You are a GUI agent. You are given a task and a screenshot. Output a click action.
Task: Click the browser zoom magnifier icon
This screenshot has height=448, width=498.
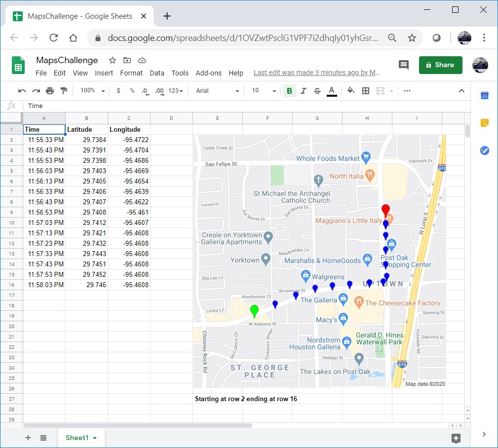tap(392, 38)
